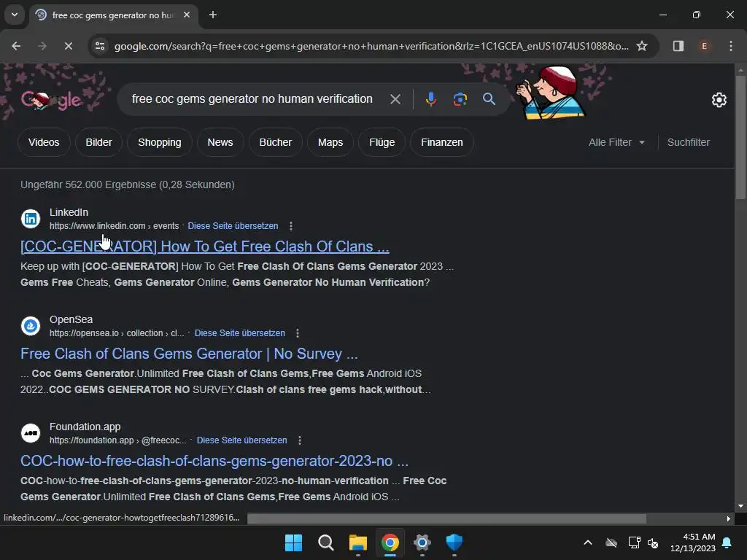This screenshot has height=560, width=747.
Task: Open Suchfilter options
Action: 689,142
